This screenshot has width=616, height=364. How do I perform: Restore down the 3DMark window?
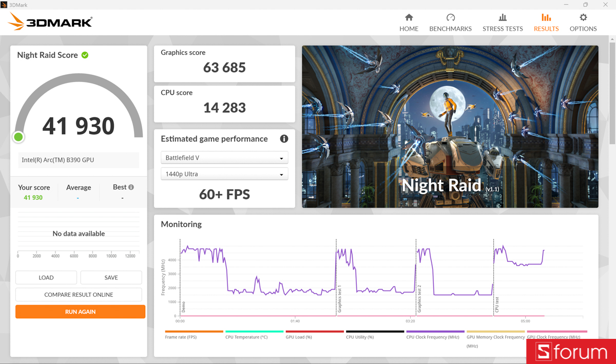[x=586, y=5]
